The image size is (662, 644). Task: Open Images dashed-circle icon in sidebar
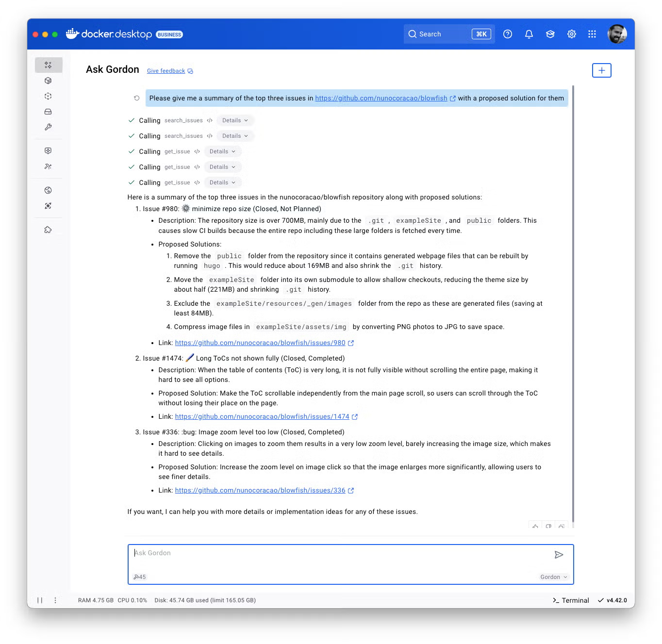(48, 96)
